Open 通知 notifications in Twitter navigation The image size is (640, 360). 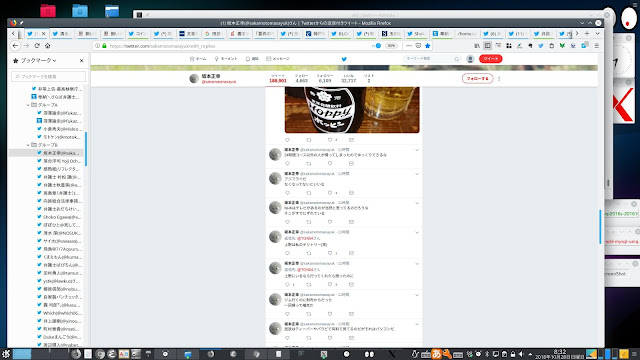pos(252,59)
